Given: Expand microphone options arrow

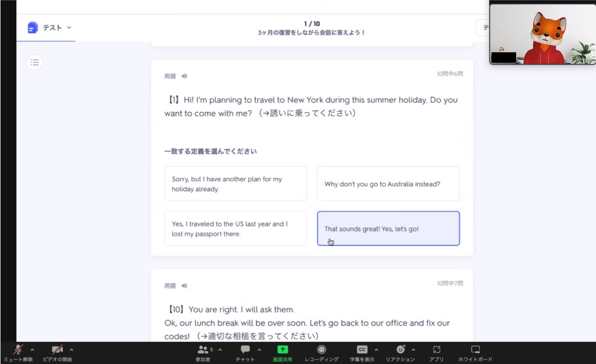Looking at the screenshot, I should [x=32, y=350].
